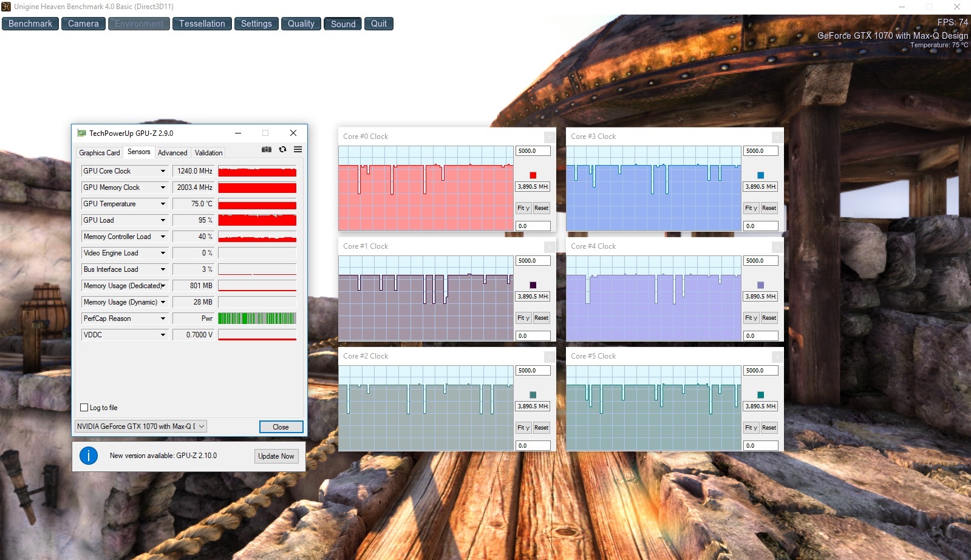Expand the GPU Core Clock sensor dropdown

click(x=163, y=171)
